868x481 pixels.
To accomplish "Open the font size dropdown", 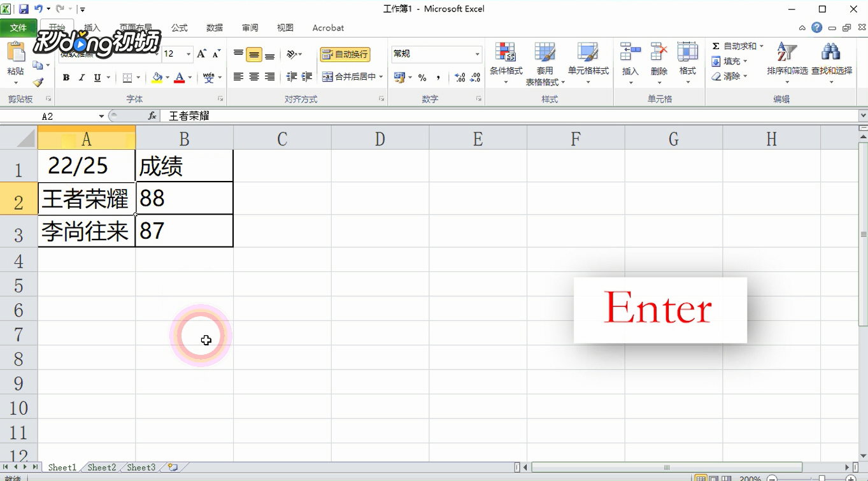I will click(x=189, y=54).
